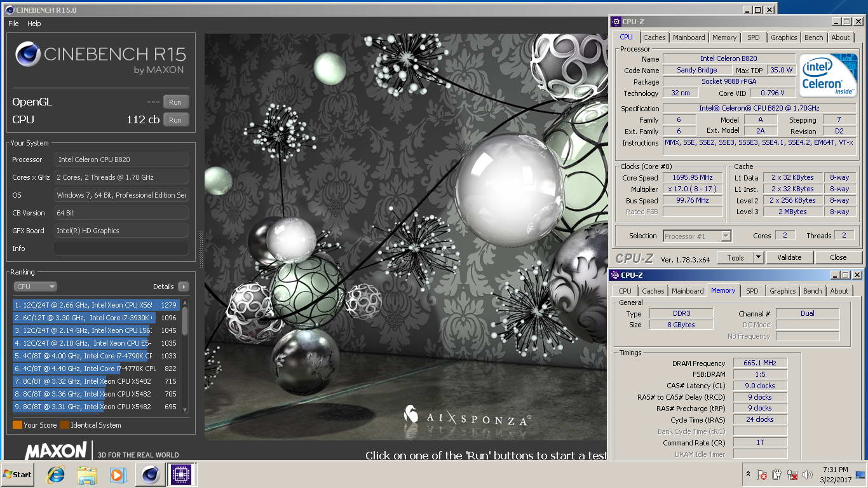This screenshot has width=868, height=488.
Task: Open the Cinebench Help menu
Action: click(34, 24)
